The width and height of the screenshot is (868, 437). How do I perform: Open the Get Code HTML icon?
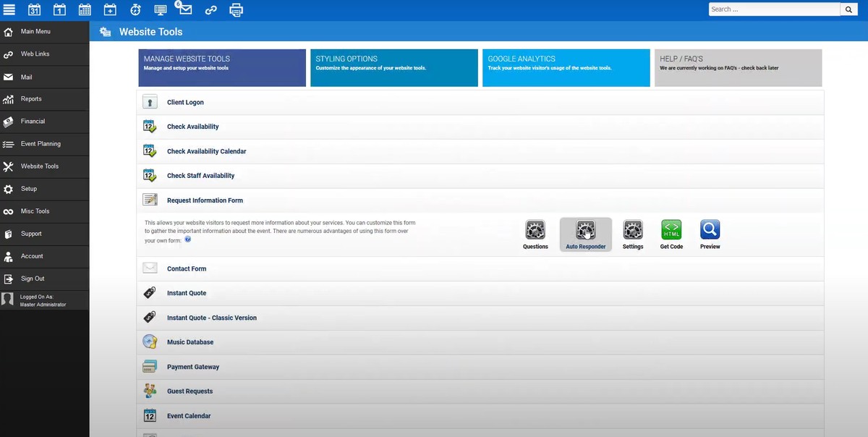point(671,230)
